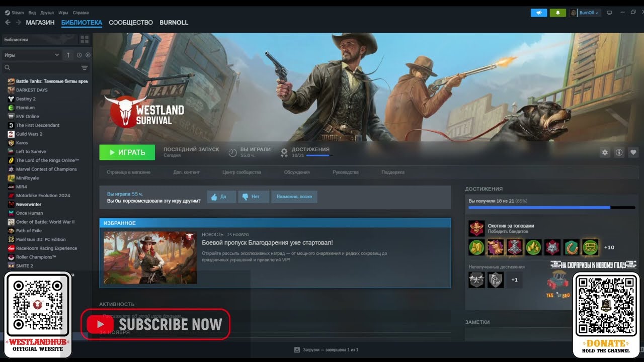The image size is (644, 362).
Task: Select Neverwinter in library list
Action: pyautogui.click(x=29, y=204)
